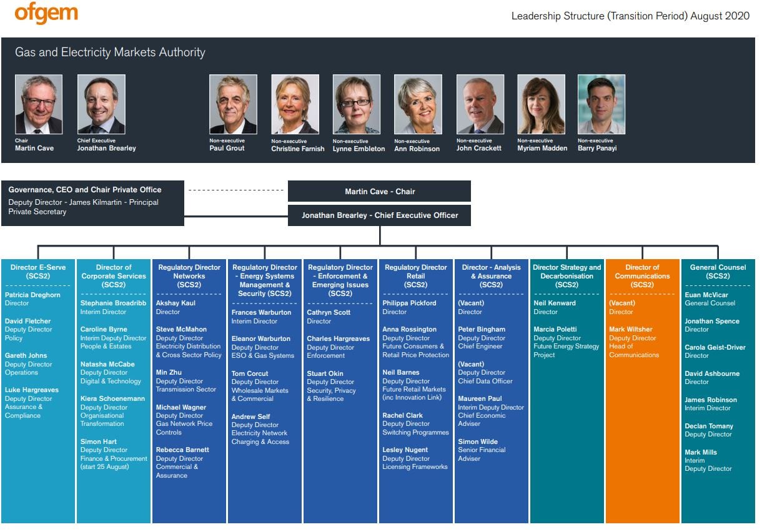Click the name 'Neil Barnes'

tap(401, 373)
